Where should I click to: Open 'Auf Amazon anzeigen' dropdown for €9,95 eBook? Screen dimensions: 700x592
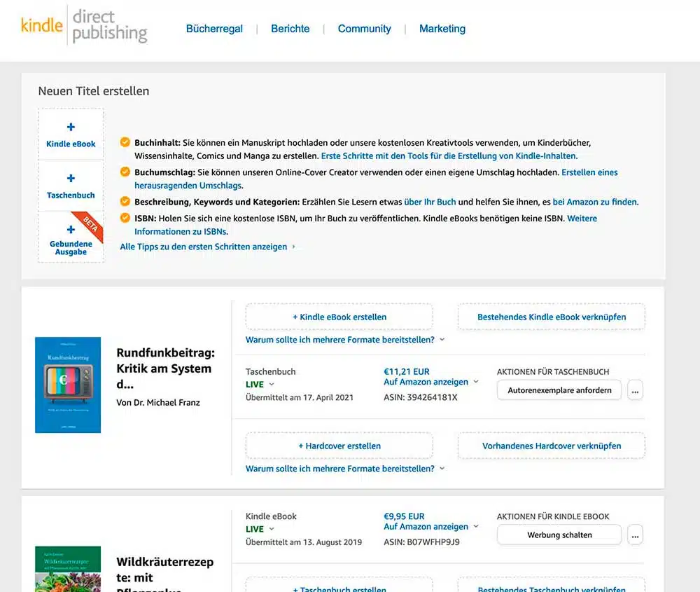[x=430, y=527]
